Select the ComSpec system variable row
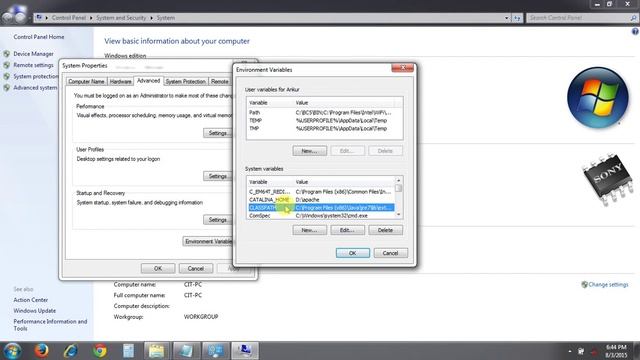Image resolution: width=640 pixels, height=360 pixels. click(x=321, y=216)
